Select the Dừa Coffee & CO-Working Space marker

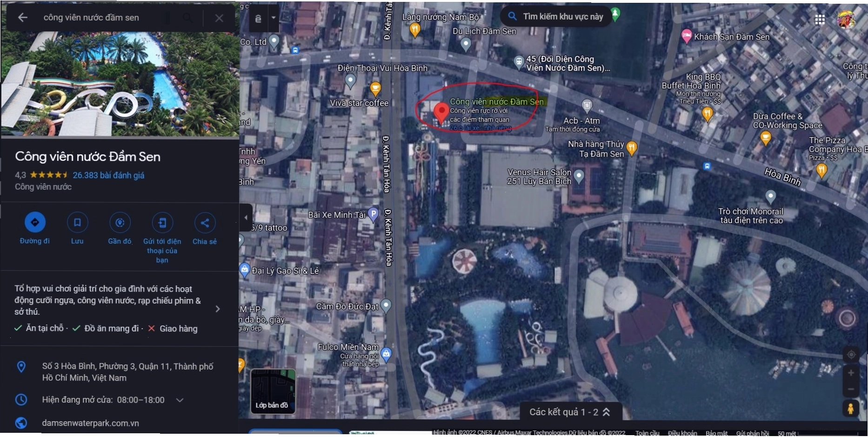pos(766,138)
